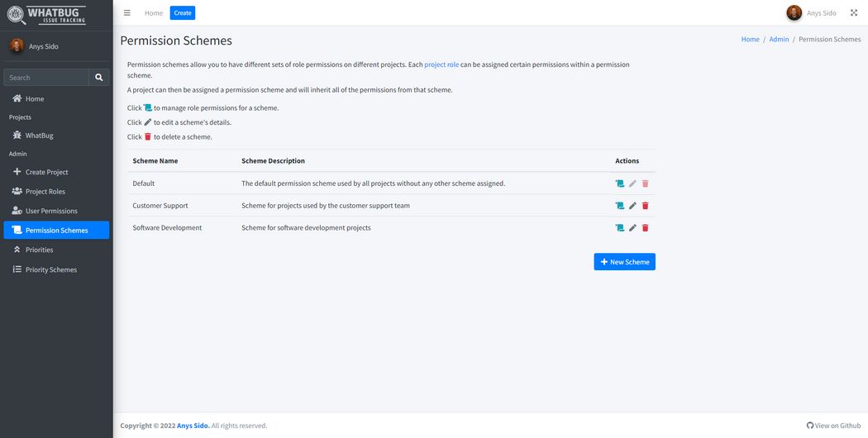
Task: Click the New Scheme button
Action: [x=624, y=262]
